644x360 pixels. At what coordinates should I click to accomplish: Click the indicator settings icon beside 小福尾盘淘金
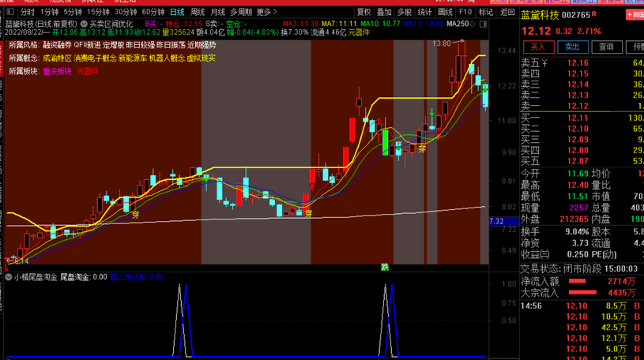pos(8,277)
